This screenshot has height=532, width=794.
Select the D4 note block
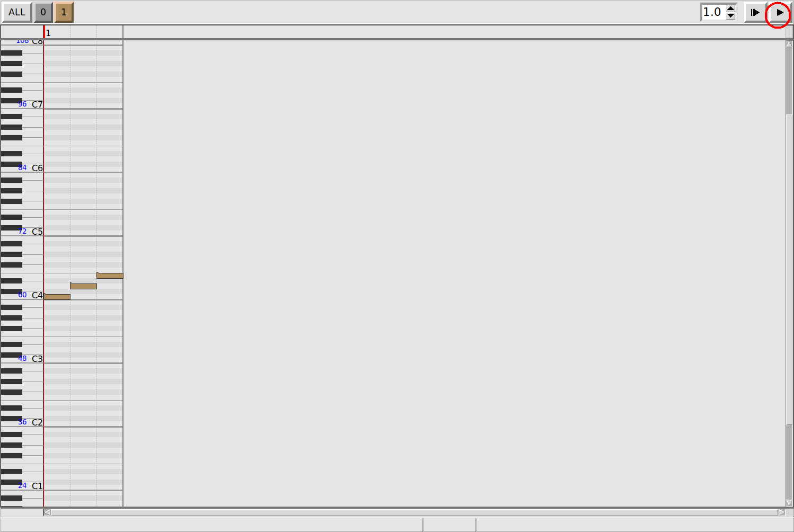[83, 286]
